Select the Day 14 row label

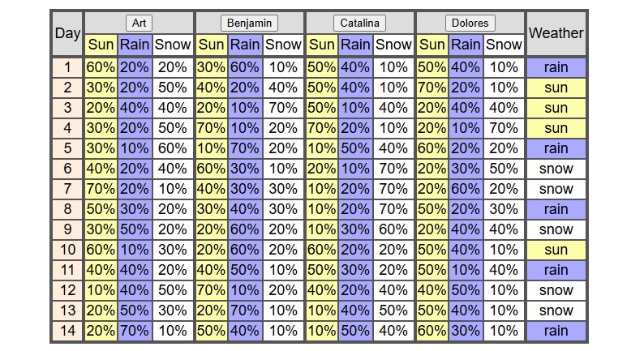click(67, 331)
